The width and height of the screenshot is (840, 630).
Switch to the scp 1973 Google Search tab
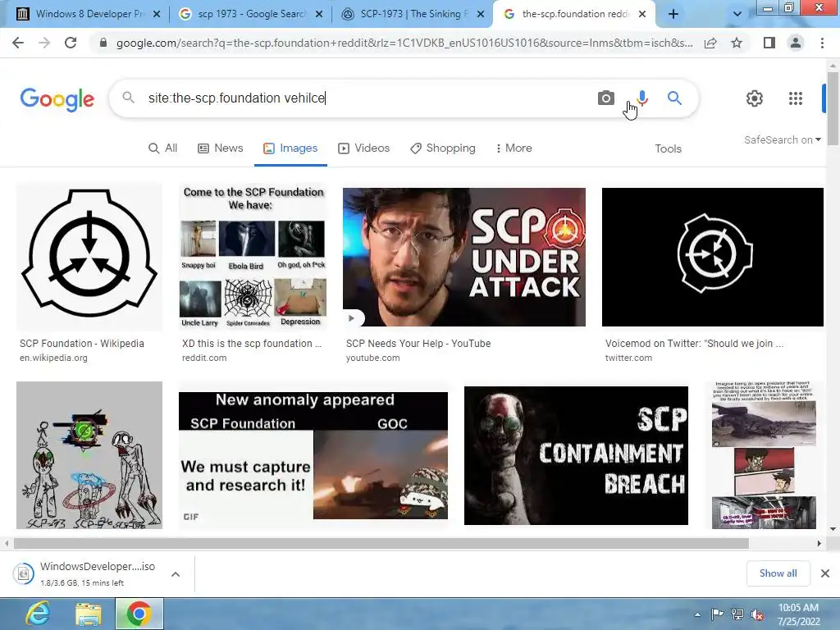coord(249,15)
